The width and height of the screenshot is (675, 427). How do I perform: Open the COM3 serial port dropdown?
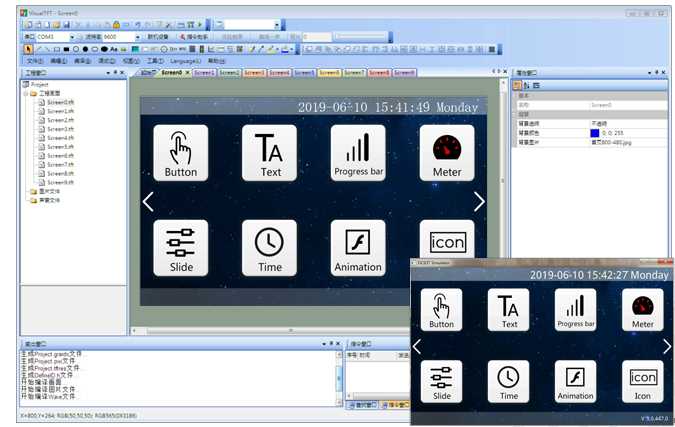coord(72,37)
